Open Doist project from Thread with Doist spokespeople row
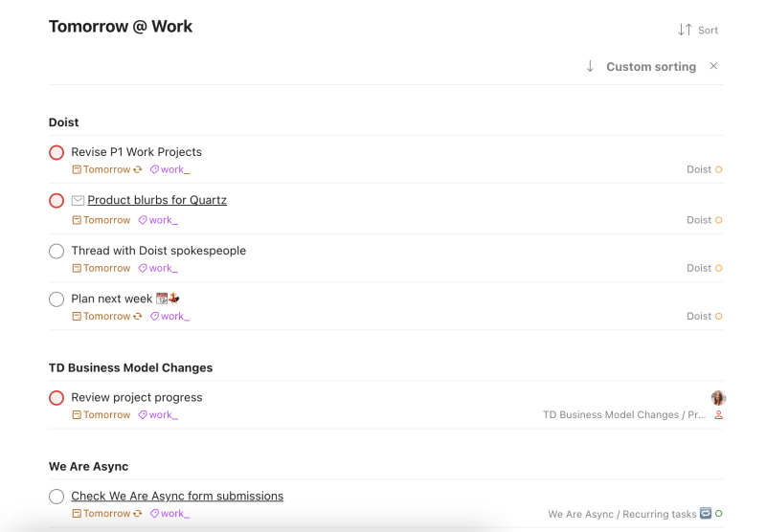Image resolution: width=766 pixels, height=532 pixels. (x=699, y=268)
